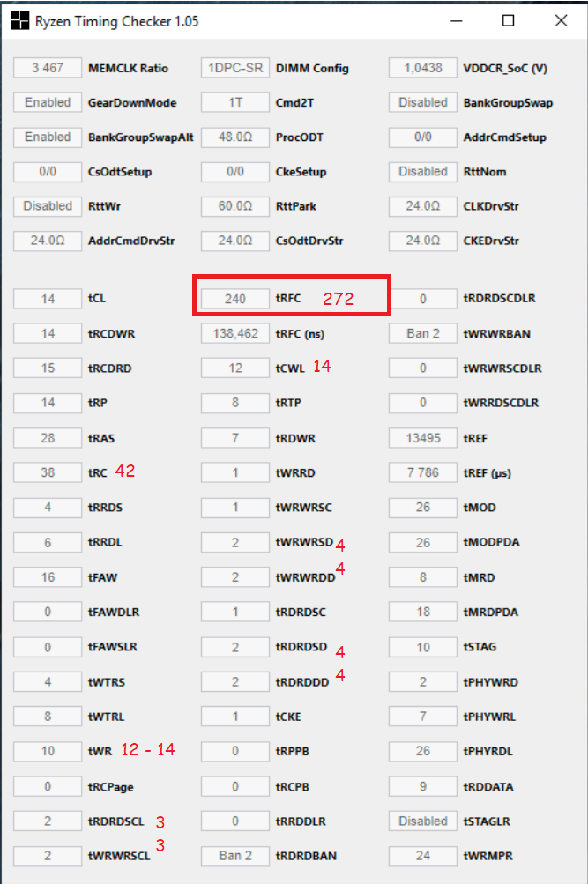588x884 pixels.
Task: Click the tSTAG value field 10
Action: 423,647
